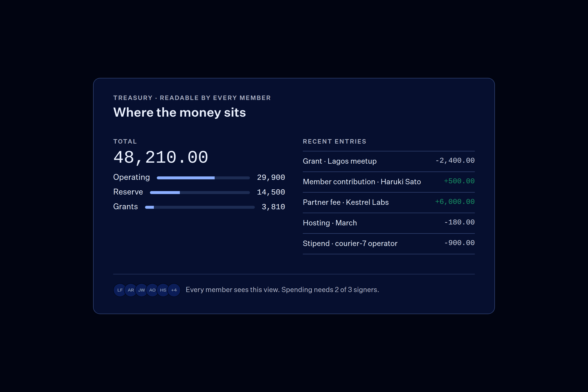
Task: Click the total 48,210.00 figure
Action: click(x=161, y=158)
